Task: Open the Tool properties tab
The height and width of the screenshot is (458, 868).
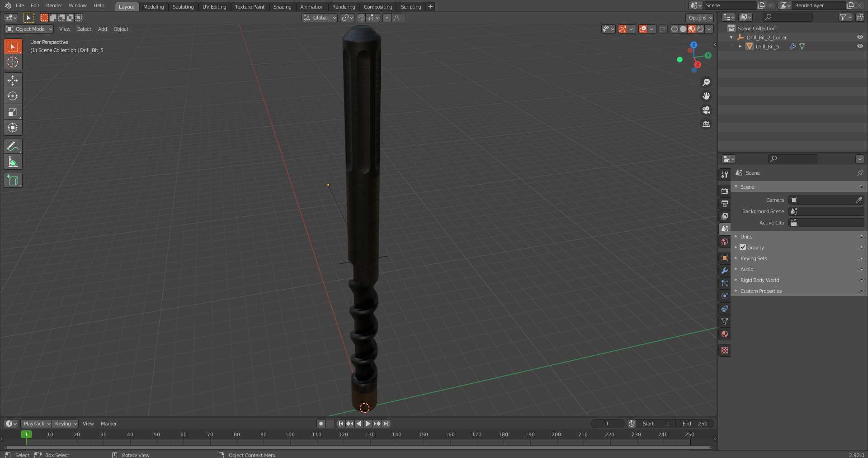Action: point(725,174)
